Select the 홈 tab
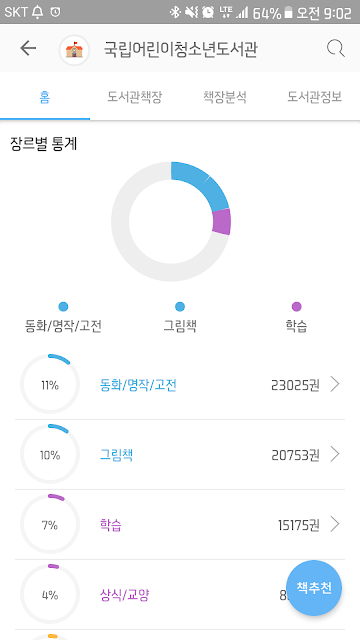Image resolution: width=360 pixels, height=640 pixels. 45,98
